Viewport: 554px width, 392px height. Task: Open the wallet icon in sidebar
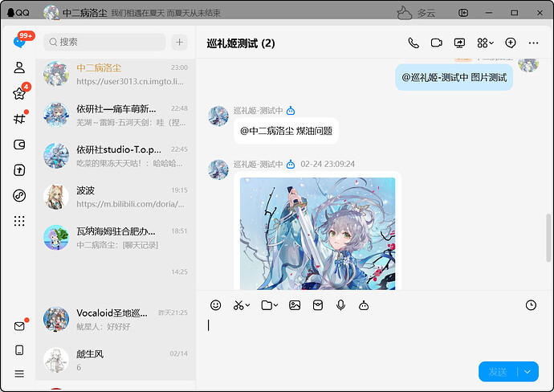pos(19,145)
